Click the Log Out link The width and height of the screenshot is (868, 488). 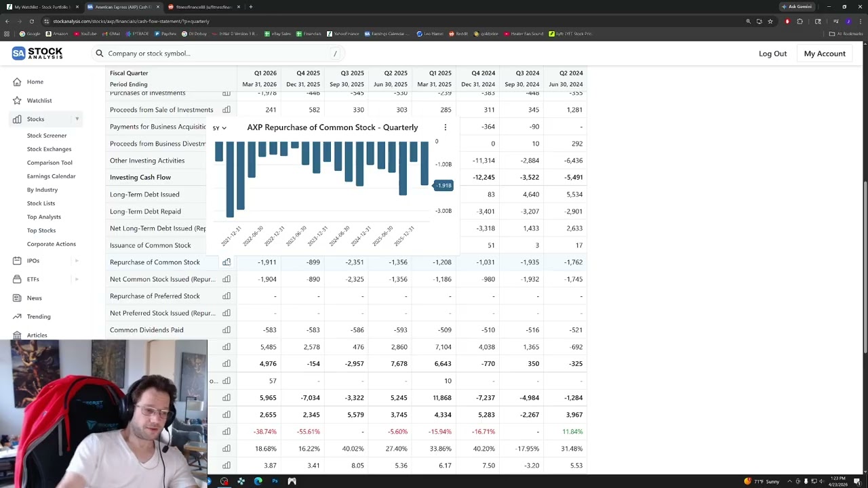click(772, 54)
